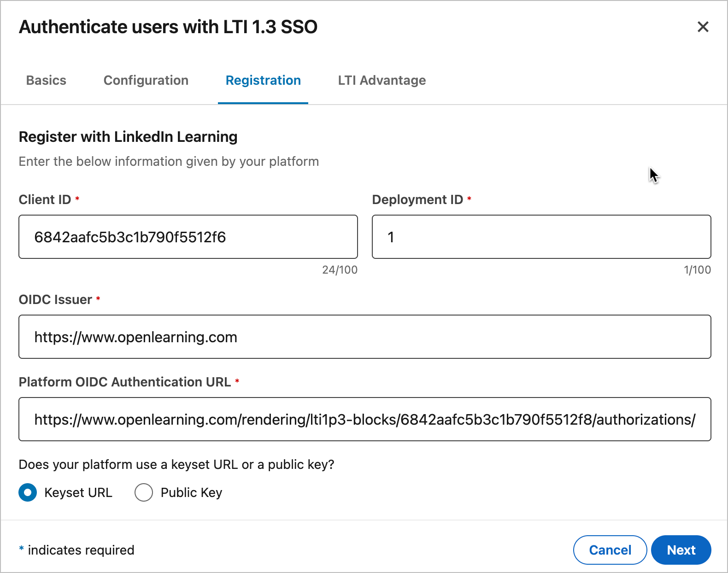728x573 pixels.
Task: Click the 'Client ID' label
Action: coord(45,199)
